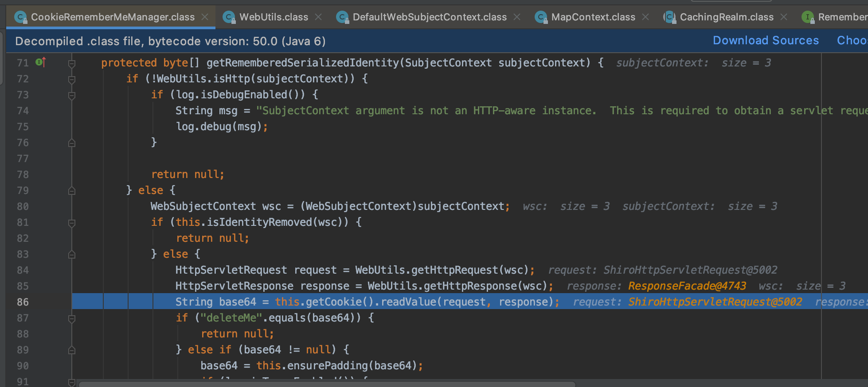Image resolution: width=868 pixels, height=387 pixels.
Task: Click the Choose Sources link
Action: click(x=852, y=40)
